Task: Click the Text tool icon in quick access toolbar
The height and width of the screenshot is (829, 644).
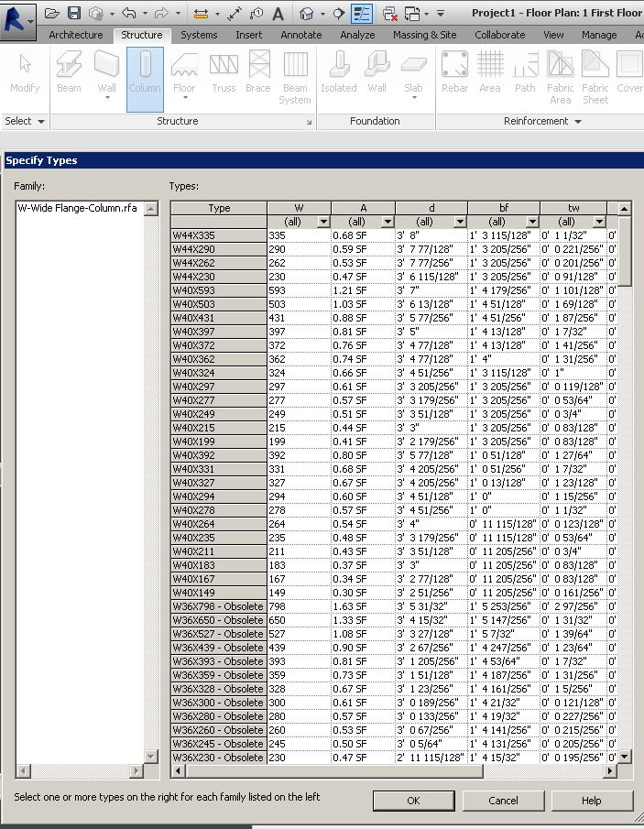Action: (278, 14)
